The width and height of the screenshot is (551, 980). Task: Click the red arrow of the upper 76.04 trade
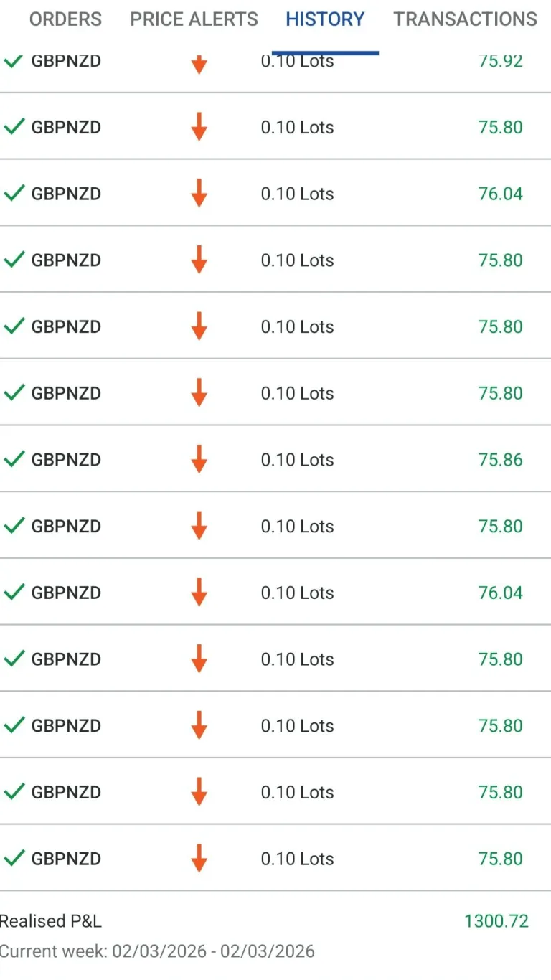pos(199,193)
